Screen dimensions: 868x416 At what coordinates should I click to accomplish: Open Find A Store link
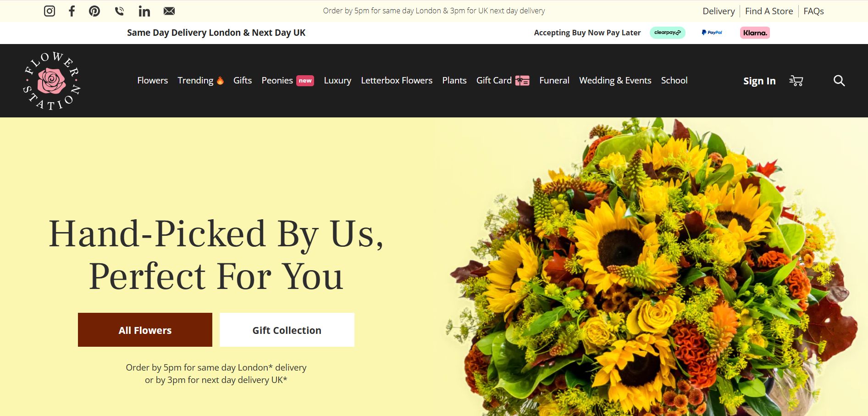point(769,11)
